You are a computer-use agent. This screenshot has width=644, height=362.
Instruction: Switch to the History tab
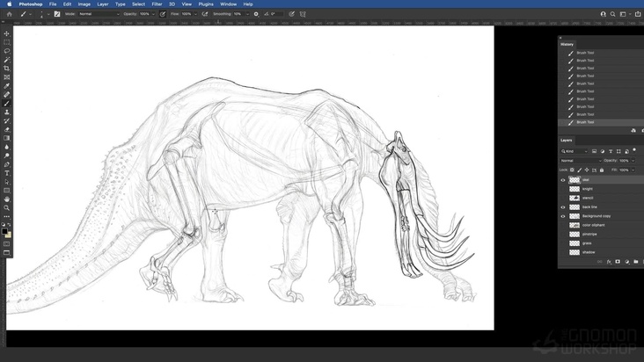click(x=567, y=44)
